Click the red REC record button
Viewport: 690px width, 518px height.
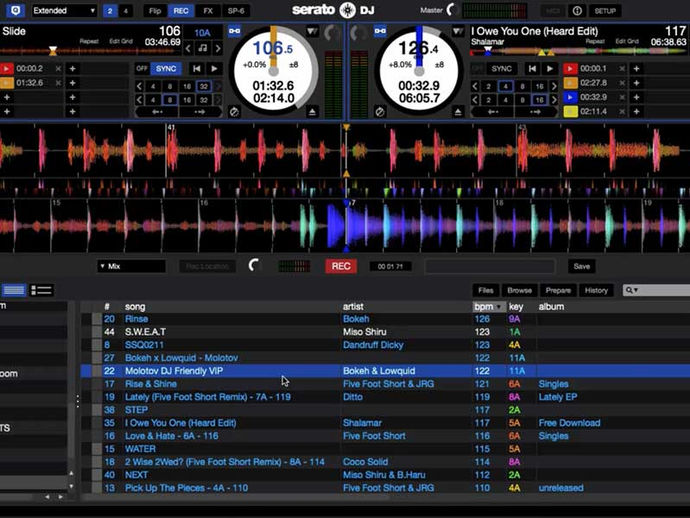(341, 266)
